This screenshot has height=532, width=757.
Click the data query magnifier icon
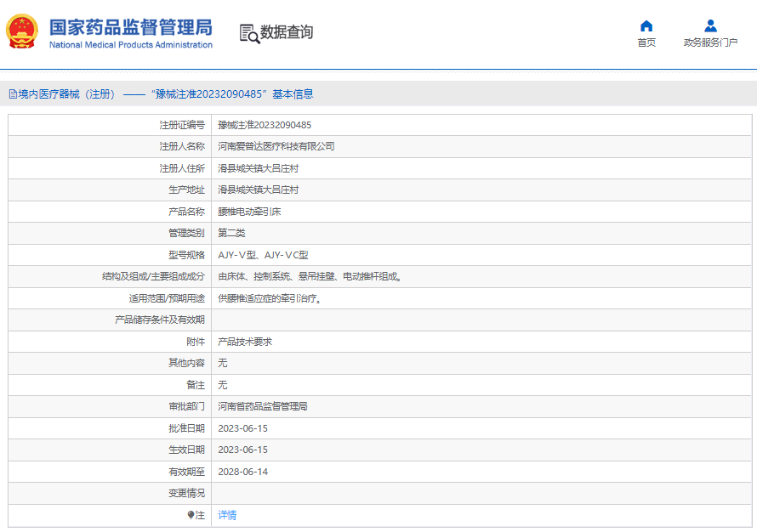pyautogui.click(x=249, y=34)
